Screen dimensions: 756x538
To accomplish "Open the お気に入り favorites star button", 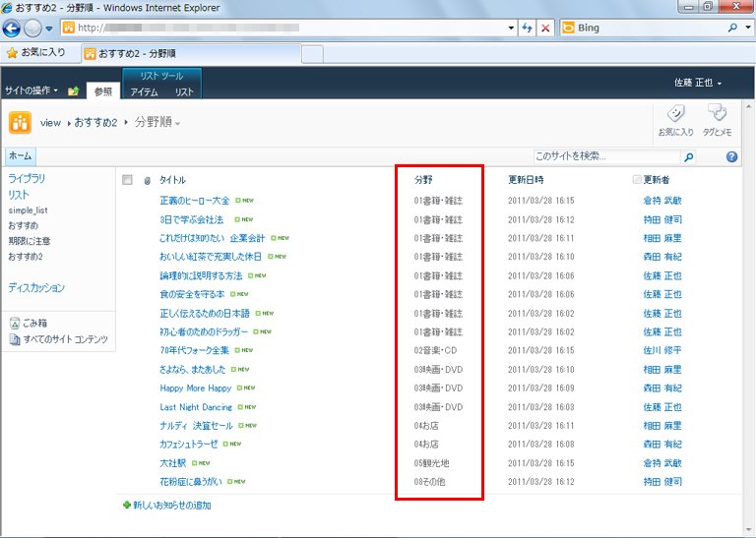I will [36, 52].
